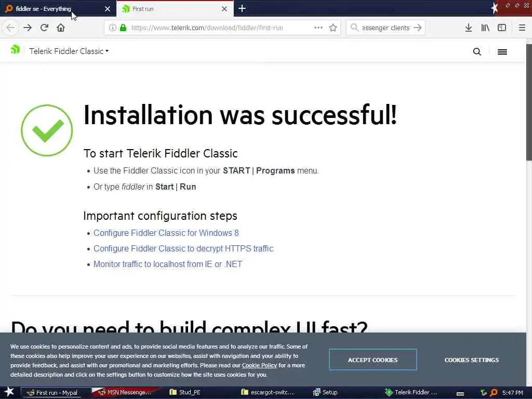Click the large green checkmark circle

(x=47, y=130)
